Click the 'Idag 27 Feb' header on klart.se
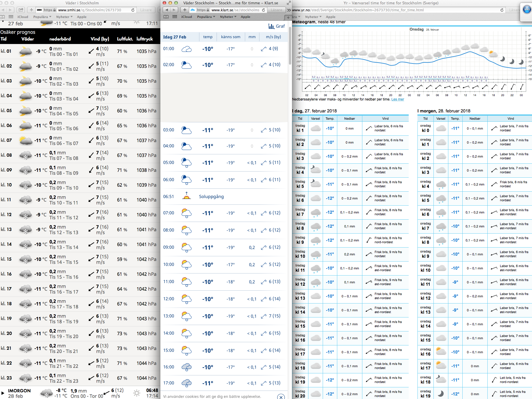This screenshot has height=399, width=532. (175, 37)
